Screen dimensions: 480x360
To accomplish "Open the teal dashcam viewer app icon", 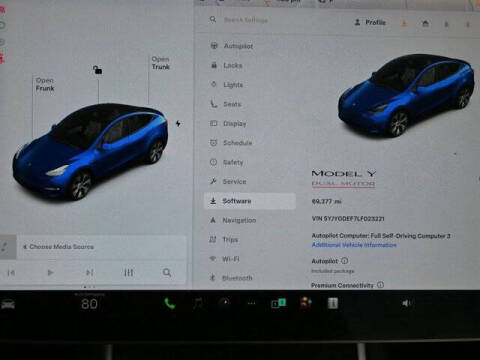I will [278, 303].
